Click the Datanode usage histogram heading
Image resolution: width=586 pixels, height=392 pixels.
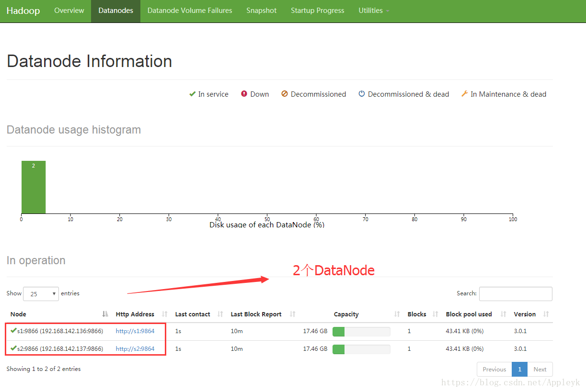tap(74, 130)
